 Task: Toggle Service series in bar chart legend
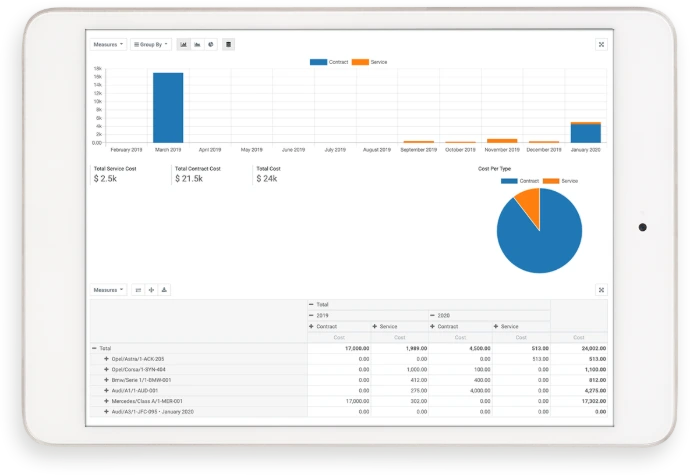[369, 62]
